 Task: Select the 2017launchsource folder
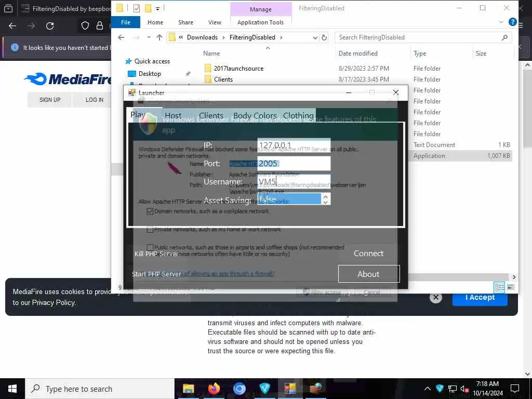click(x=238, y=68)
